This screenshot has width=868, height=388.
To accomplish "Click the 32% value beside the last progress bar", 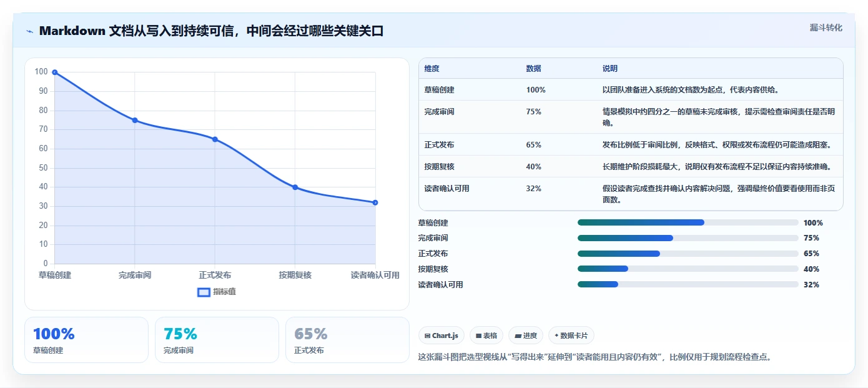I will point(811,285).
